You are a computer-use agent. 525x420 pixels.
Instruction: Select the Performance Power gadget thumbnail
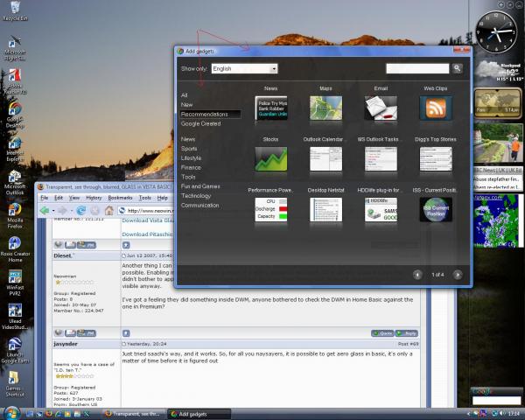tap(271, 210)
